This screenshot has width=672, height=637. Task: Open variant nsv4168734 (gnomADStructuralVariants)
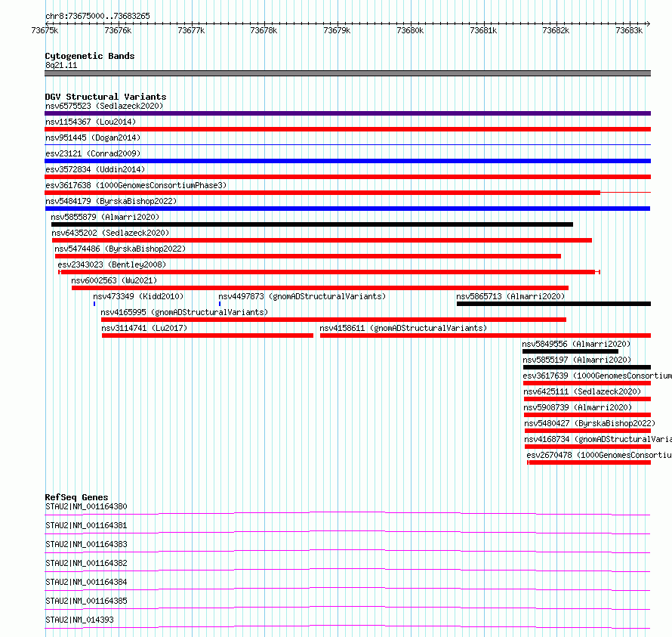[598, 439]
